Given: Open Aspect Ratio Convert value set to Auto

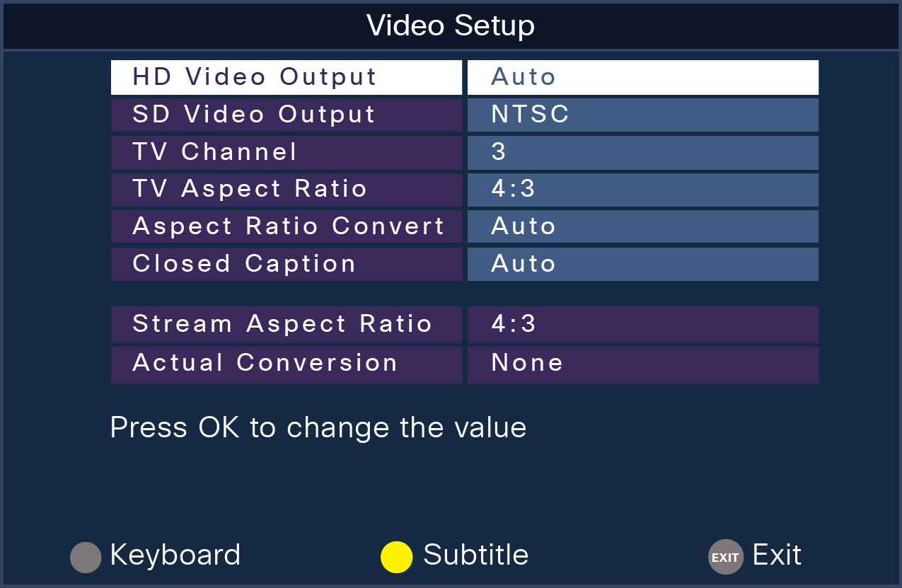Looking at the screenshot, I should pos(641,226).
